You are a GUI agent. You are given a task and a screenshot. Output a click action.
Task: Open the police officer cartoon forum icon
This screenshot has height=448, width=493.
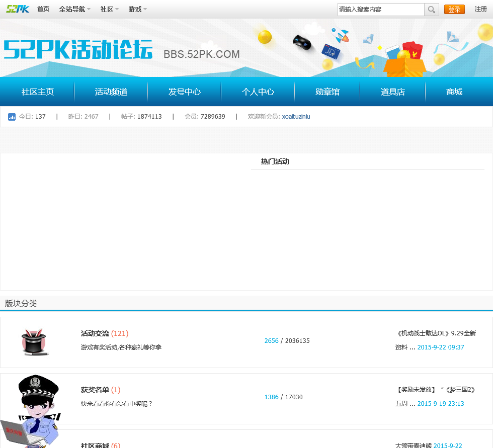pos(31,411)
